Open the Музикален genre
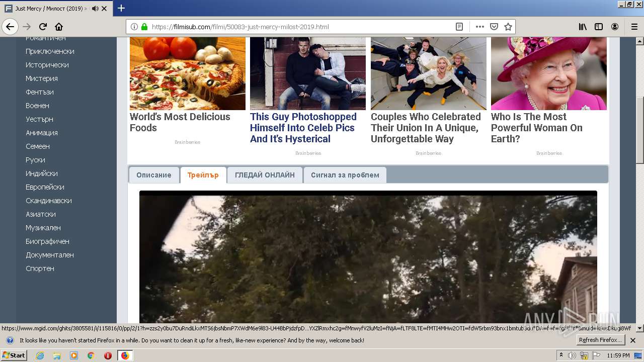Screen dimensions: 644x362 click(43, 228)
